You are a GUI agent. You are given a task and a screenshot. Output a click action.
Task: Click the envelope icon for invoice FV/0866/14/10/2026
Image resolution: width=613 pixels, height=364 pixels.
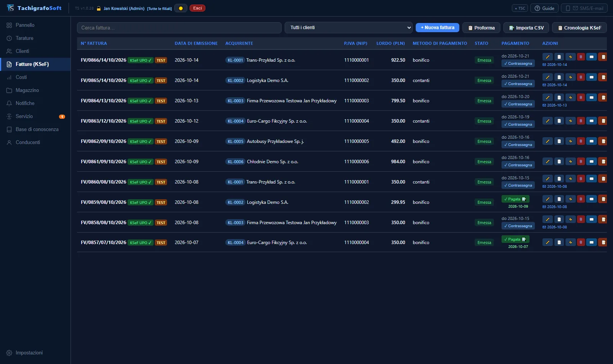(592, 57)
